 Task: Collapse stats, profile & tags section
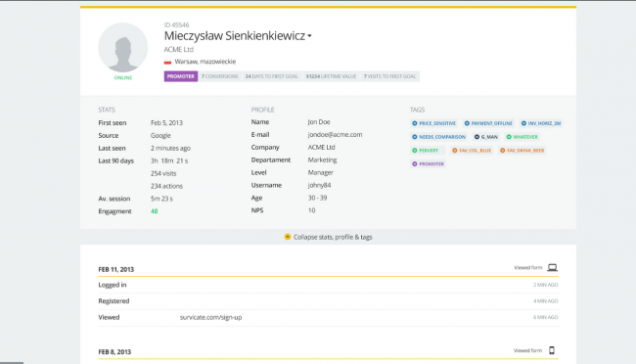pos(328,237)
